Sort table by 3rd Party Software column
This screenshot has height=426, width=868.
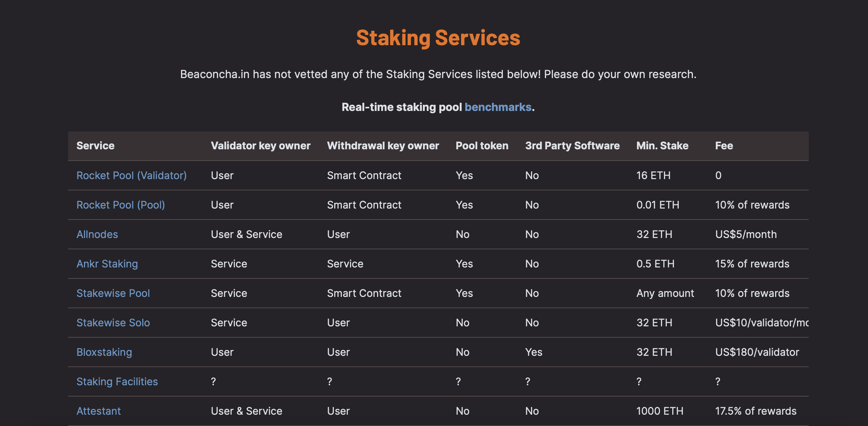(572, 146)
